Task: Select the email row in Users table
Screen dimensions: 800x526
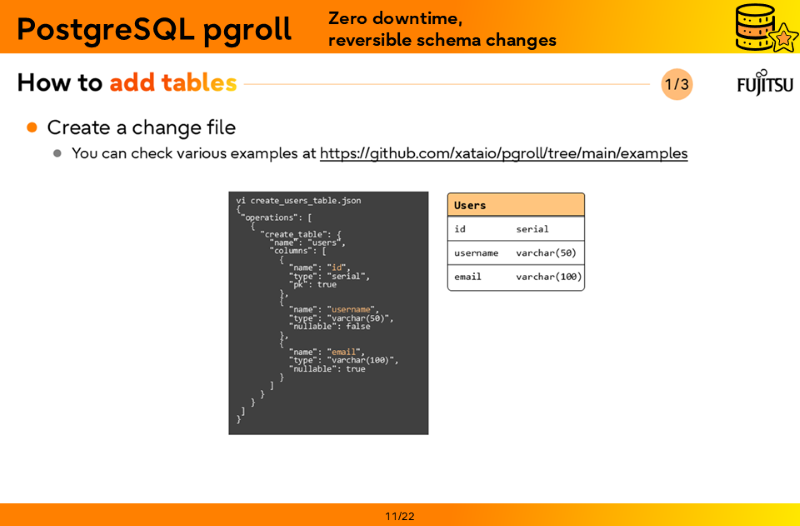Action: point(515,277)
